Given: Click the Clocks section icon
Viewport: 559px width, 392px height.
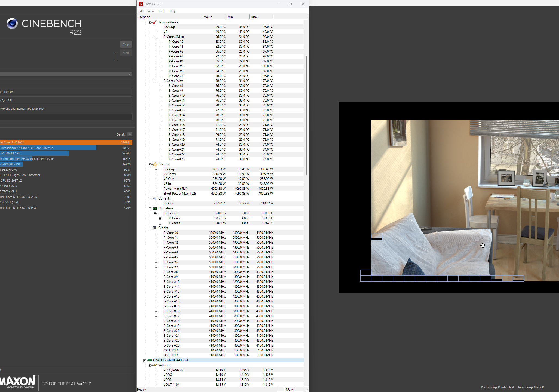Looking at the screenshot, I should tap(155, 228).
